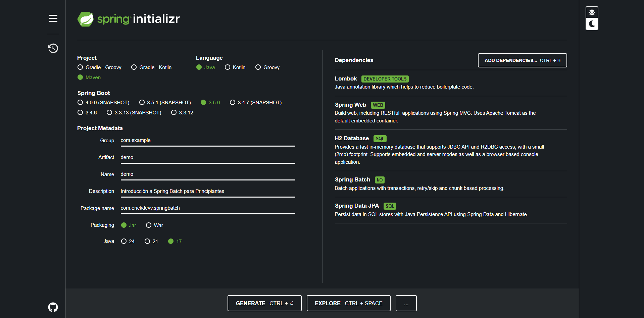Screen dimensions: 644x318
Task: Select Spring Boot 3.3.13 (SNAPSHOT)
Action: (134, 113)
